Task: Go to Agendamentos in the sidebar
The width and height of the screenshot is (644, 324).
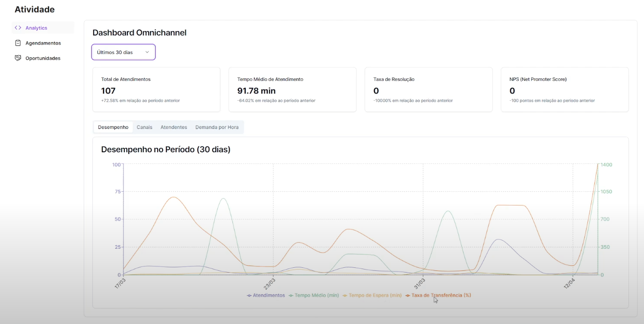Action: (x=43, y=43)
